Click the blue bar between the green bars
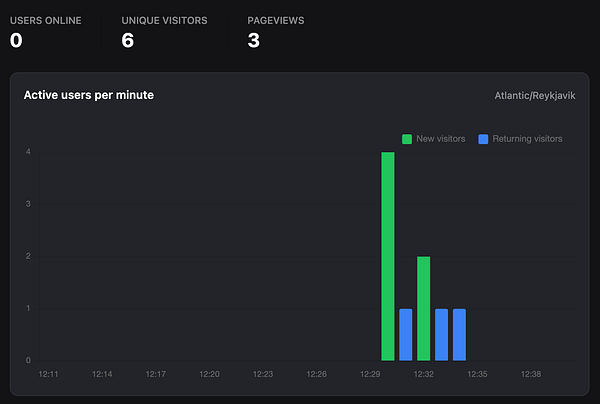Screen dimensions: 600x404 point(406,335)
